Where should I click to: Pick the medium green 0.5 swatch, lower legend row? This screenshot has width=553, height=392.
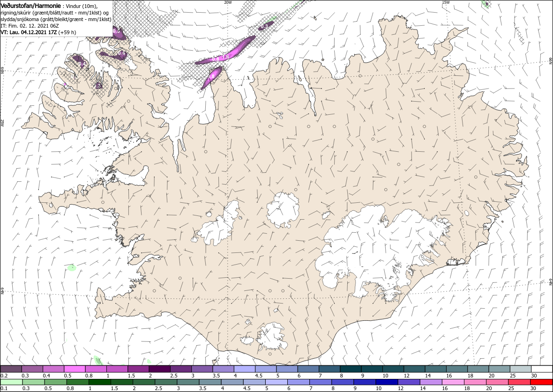(55, 382)
